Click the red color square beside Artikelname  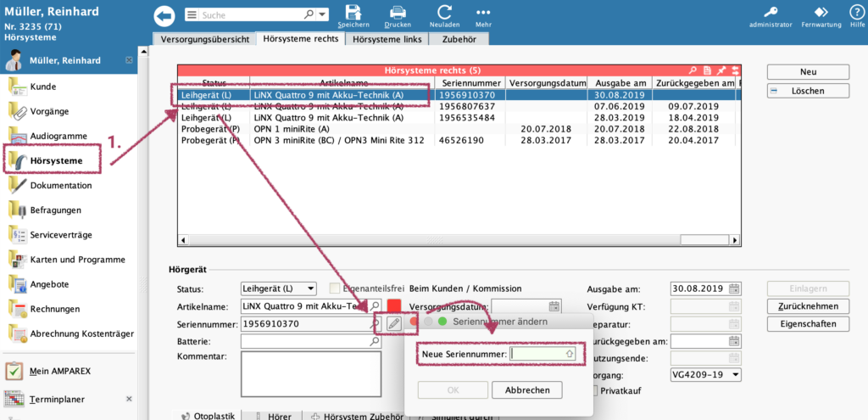tap(393, 305)
